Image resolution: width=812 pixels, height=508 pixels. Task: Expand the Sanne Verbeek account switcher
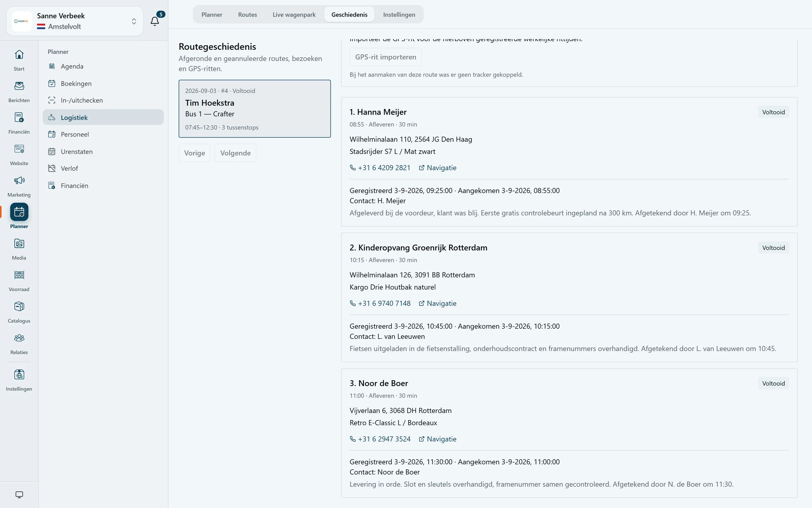[x=75, y=21]
